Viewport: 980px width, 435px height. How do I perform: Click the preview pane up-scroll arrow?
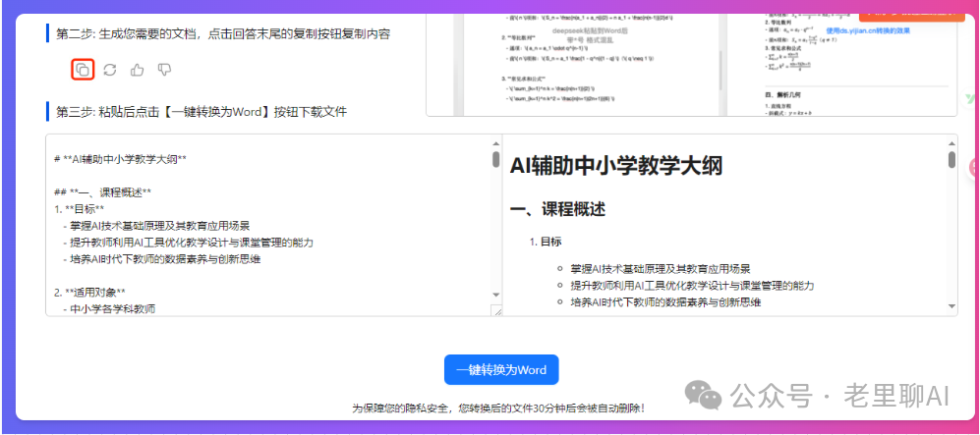coord(951,142)
